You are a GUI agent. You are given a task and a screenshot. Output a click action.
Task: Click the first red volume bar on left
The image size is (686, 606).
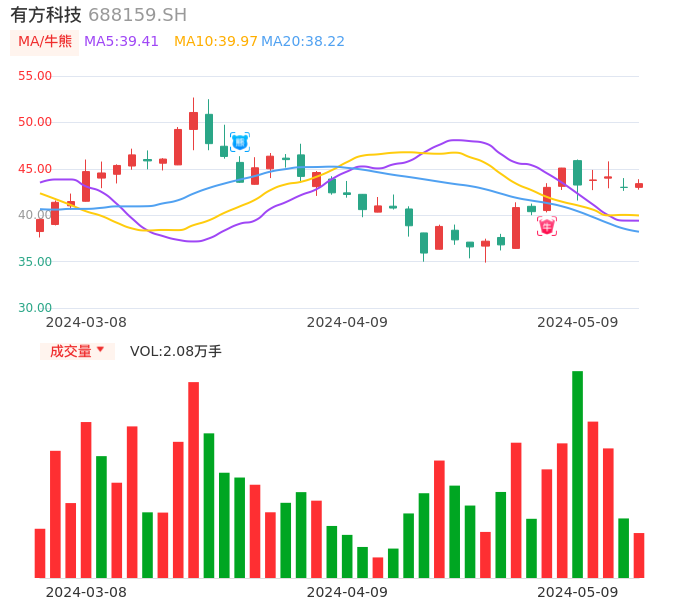coord(40,553)
